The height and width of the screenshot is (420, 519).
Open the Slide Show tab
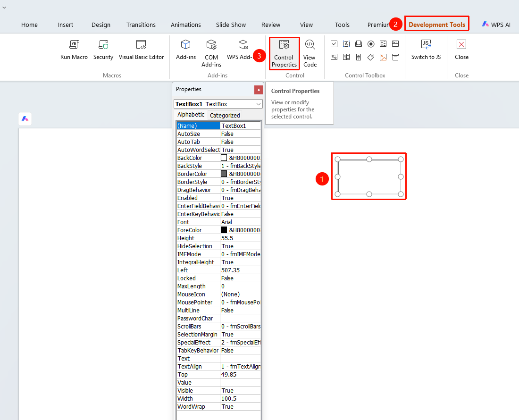tap(231, 25)
